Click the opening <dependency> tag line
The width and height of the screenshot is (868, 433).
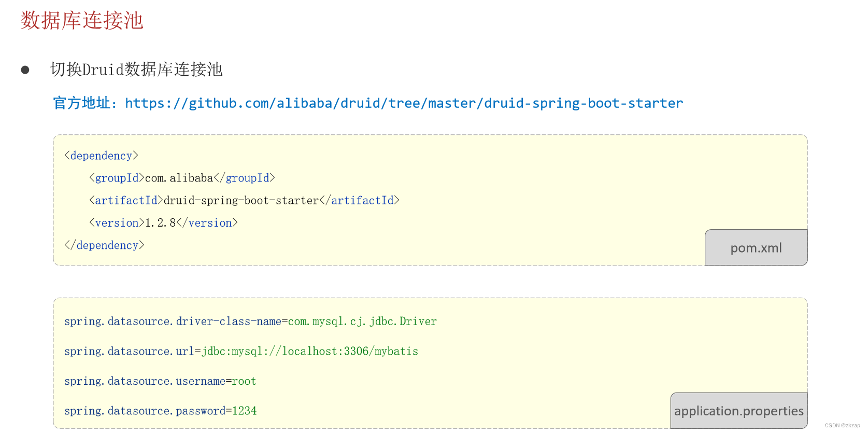pyautogui.click(x=102, y=156)
